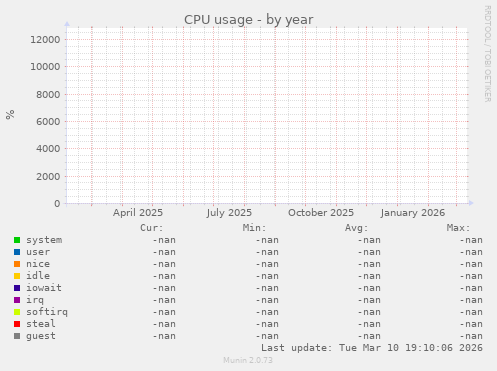Click the 'softirq' legend label
497x371 pixels.
[x=47, y=312]
